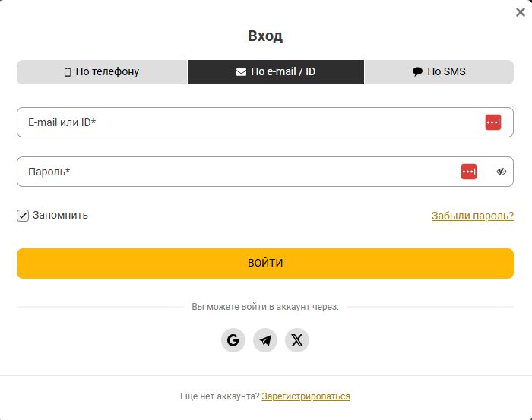Viewport: 532px width, 420px height.
Task: Open the По SMS login tab
Action: coord(439,72)
